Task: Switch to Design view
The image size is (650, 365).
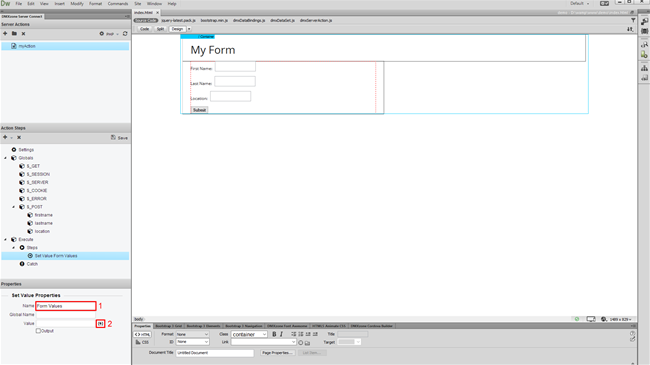Action: [x=177, y=29]
